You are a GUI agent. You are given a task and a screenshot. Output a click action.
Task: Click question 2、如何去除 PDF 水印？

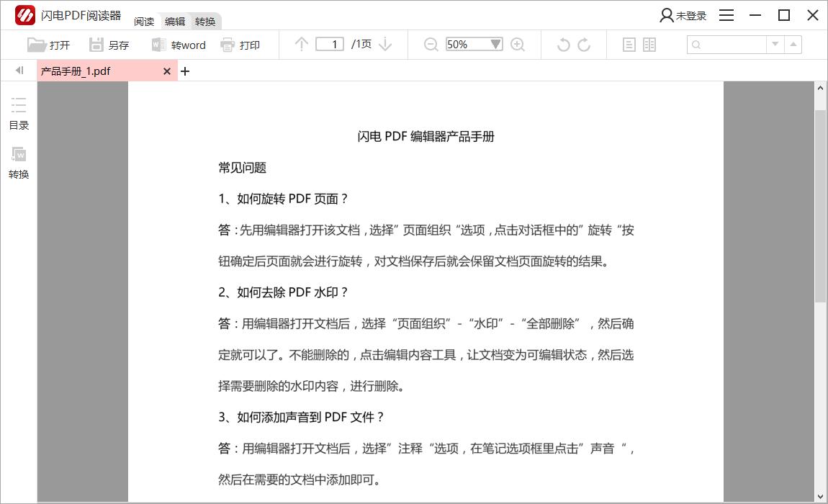pyautogui.click(x=284, y=292)
